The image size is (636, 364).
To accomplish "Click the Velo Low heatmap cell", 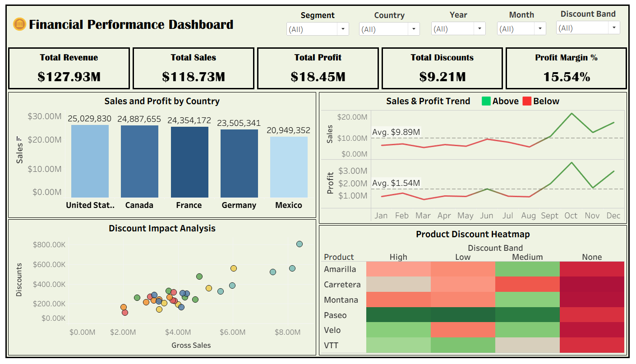I will 463,330.
